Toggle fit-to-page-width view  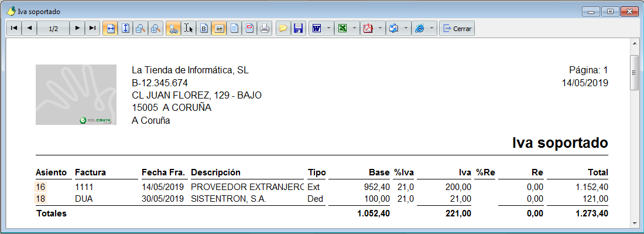coord(111,28)
